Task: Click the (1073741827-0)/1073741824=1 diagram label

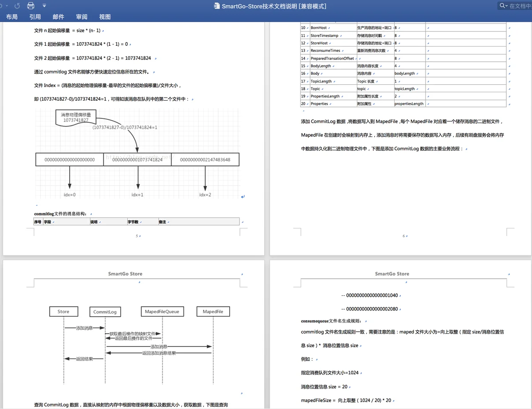Action: click(x=125, y=127)
